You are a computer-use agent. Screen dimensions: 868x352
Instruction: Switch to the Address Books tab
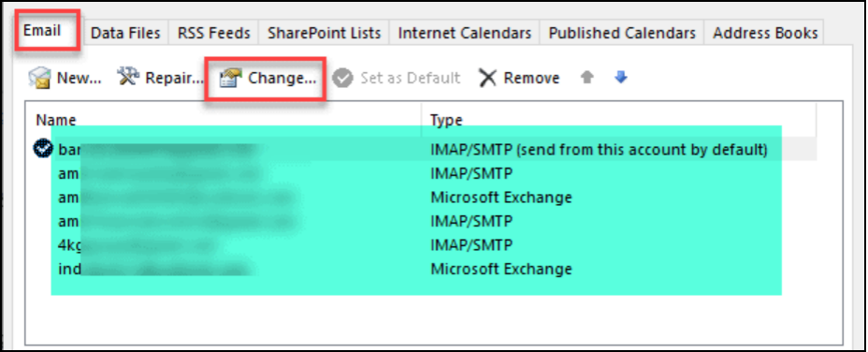click(x=765, y=34)
